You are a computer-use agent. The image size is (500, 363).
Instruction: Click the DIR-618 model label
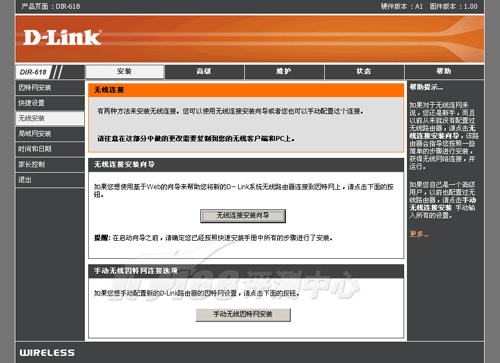33,72
